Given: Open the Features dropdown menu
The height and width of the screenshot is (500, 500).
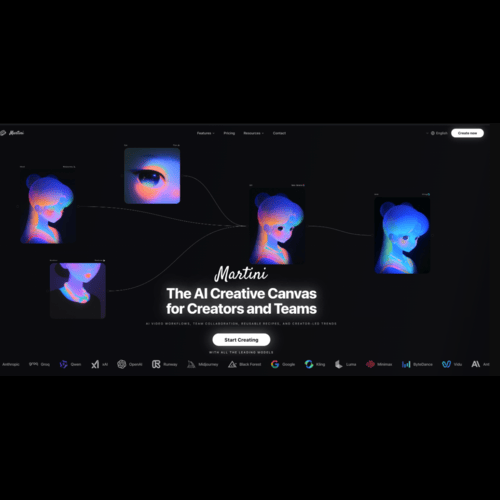Looking at the screenshot, I should pos(205,133).
